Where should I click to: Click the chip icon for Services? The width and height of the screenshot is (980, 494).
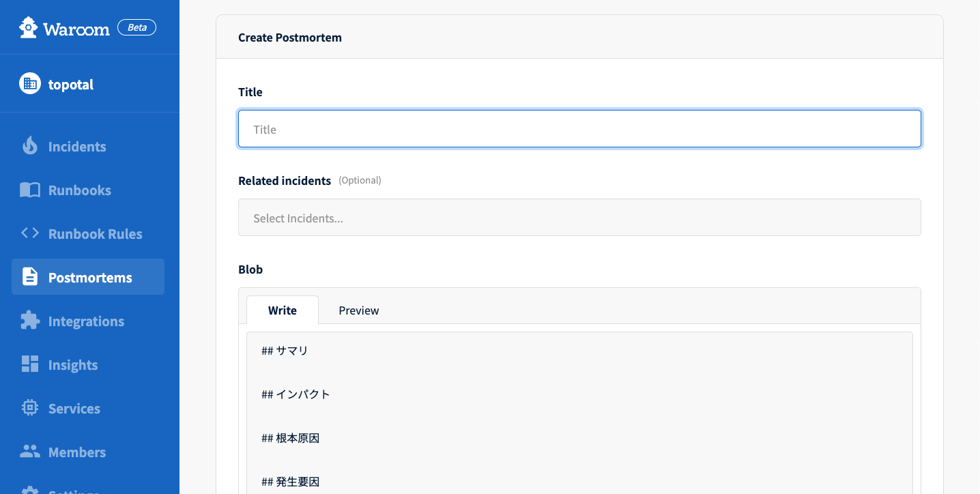(30, 408)
